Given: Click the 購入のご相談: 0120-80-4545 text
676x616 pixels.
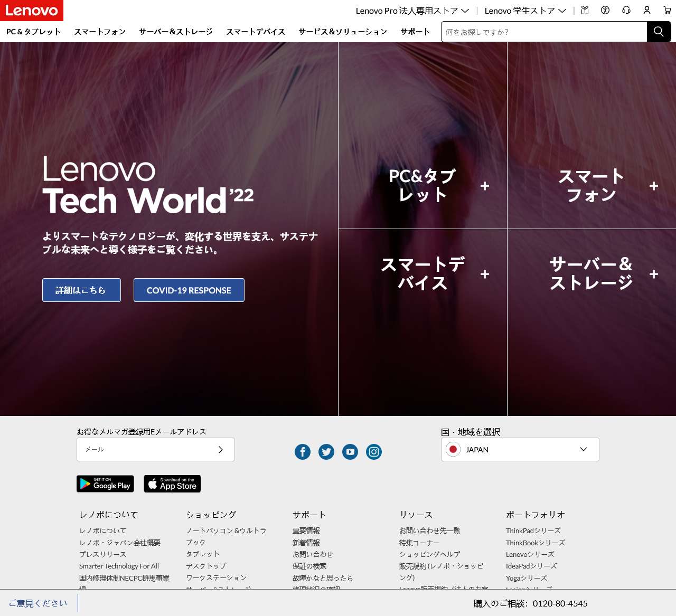Looking at the screenshot, I should pyautogui.click(x=531, y=603).
